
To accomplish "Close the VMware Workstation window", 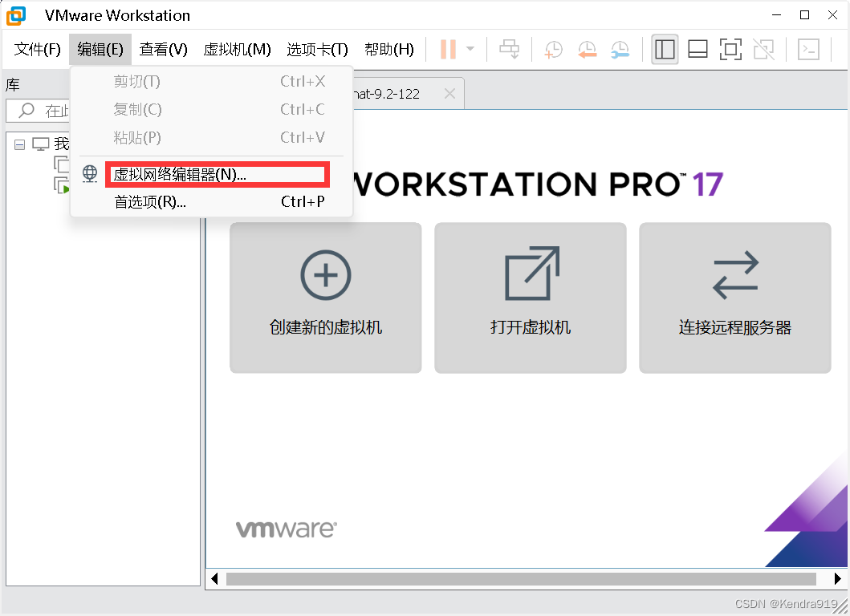I will pyautogui.click(x=833, y=15).
